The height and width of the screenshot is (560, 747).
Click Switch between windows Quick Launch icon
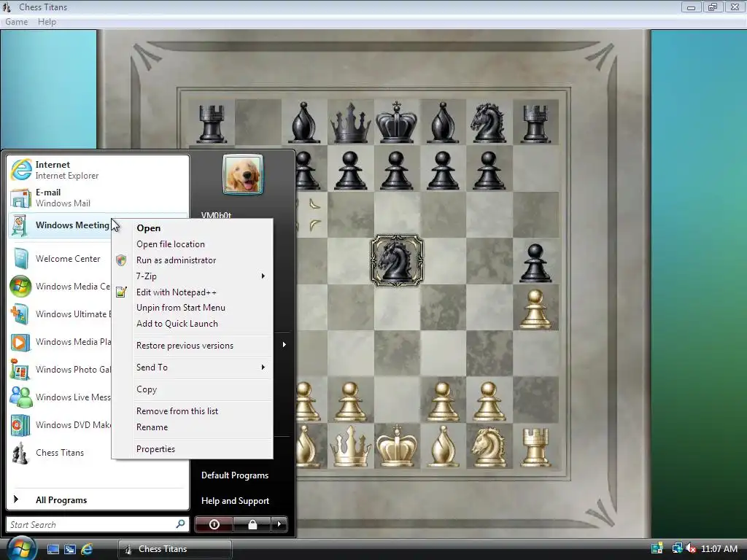point(69,549)
